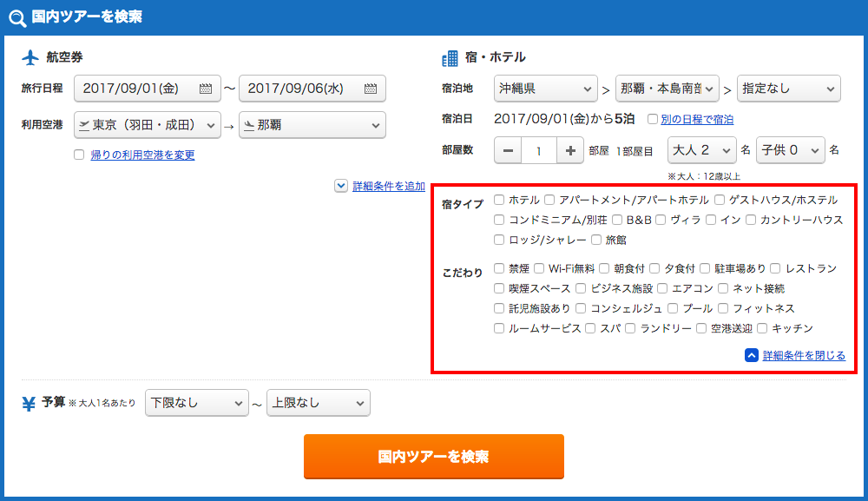Open the area dropdown 那覇・本島南部
This screenshot has height=501, width=868.
point(667,89)
